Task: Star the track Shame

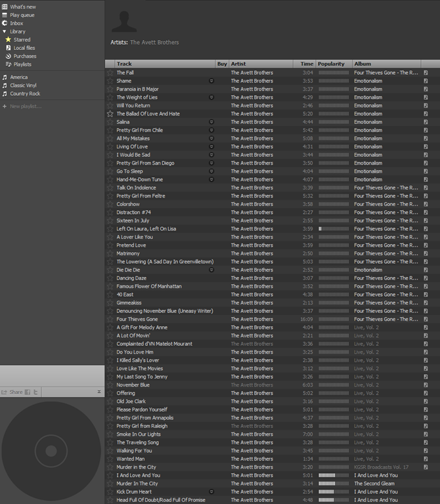Action: [x=110, y=81]
